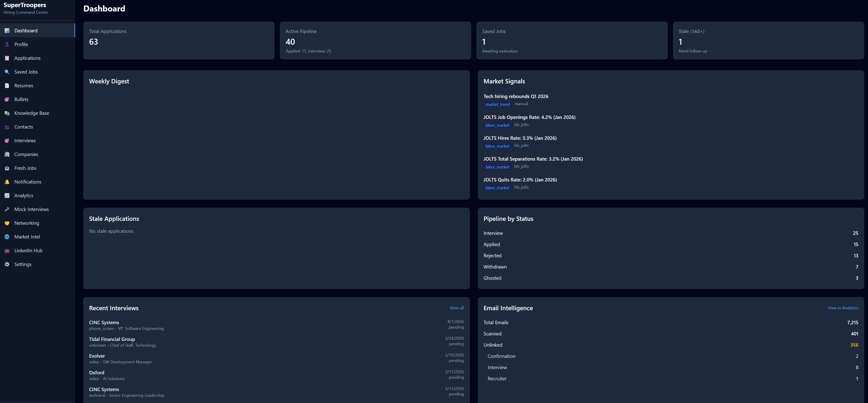The image size is (868, 403).
Task: Click the labor_market tag under JOLTS Hires Rate
Action: coord(497,146)
